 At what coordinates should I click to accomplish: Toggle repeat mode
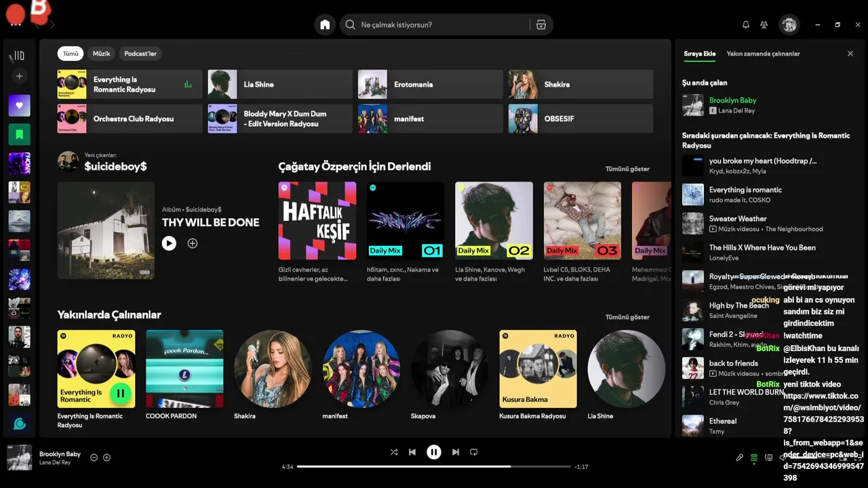pyautogui.click(x=474, y=452)
